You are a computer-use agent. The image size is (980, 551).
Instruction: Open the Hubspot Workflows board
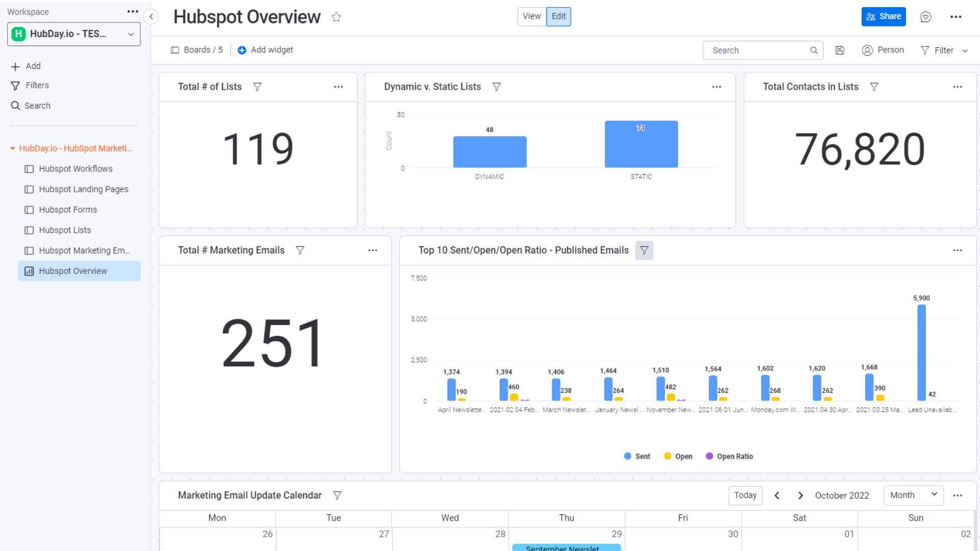[x=80, y=169]
